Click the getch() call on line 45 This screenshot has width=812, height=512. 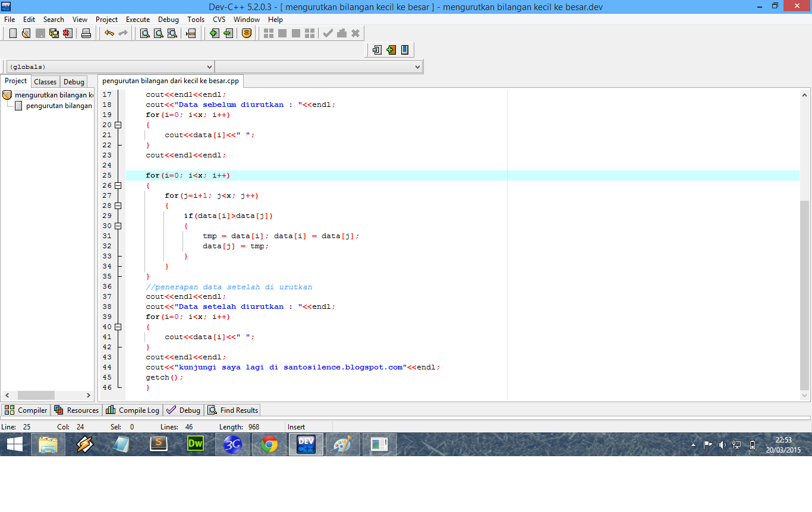point(165,377)
